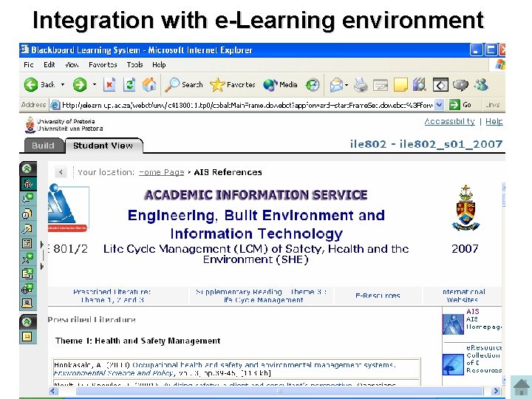This screenshot has width=532, height=399.
Task: Refresh the page with green arrows icon
Action: [x=129, y=84]
